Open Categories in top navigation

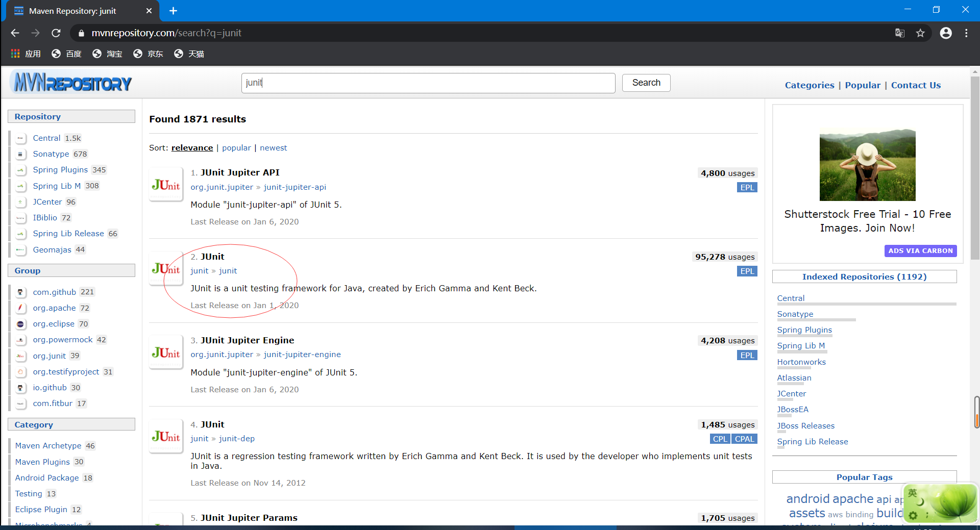pyautogui.click(x=810, y=85)
